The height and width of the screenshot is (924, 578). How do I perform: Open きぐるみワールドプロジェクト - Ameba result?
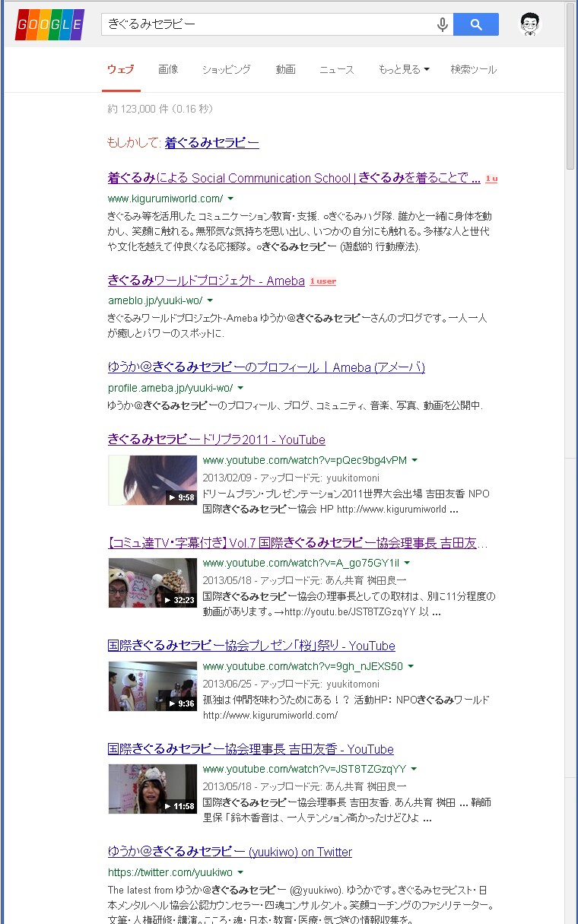[x=206, y=281]
